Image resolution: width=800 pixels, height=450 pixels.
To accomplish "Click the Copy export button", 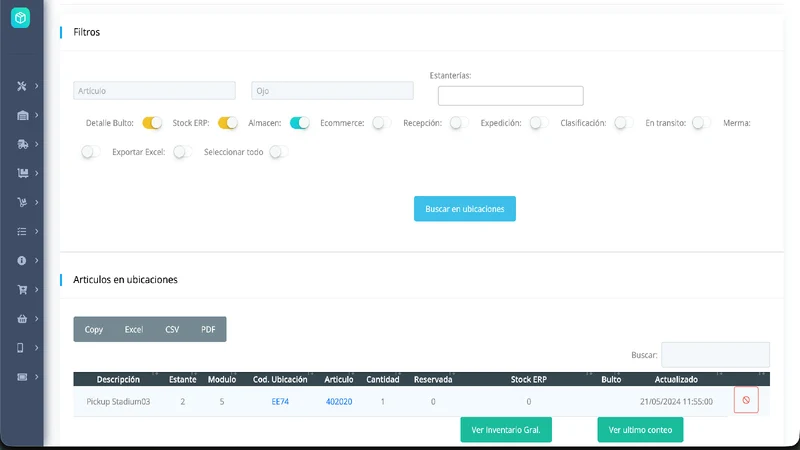I will [x=94, y=330].
